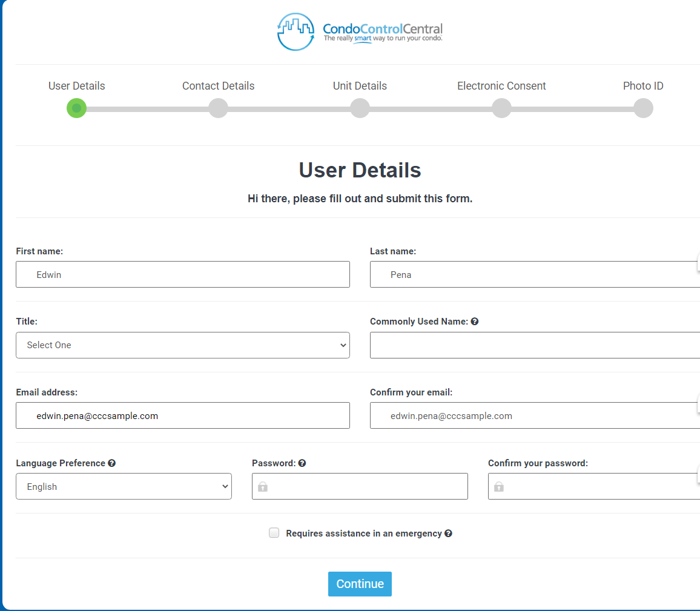Check Requires assistance in an emergency
The height and width of the screenshot is (611, 700).
click(274, 533)
